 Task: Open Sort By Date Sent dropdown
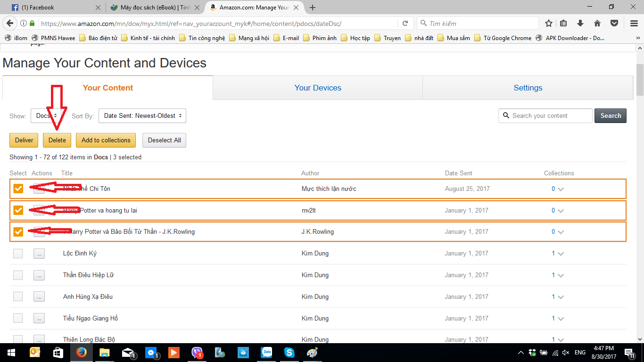(x=142, y=115)
